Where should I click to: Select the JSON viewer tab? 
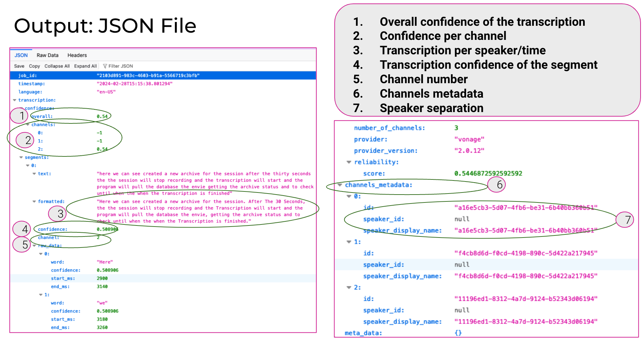21,55
